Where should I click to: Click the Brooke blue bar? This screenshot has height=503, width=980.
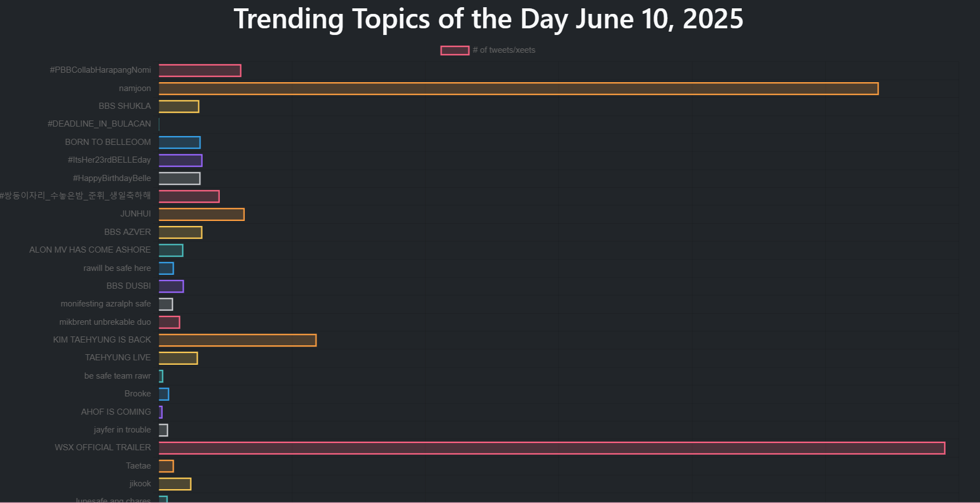[164, 394]
